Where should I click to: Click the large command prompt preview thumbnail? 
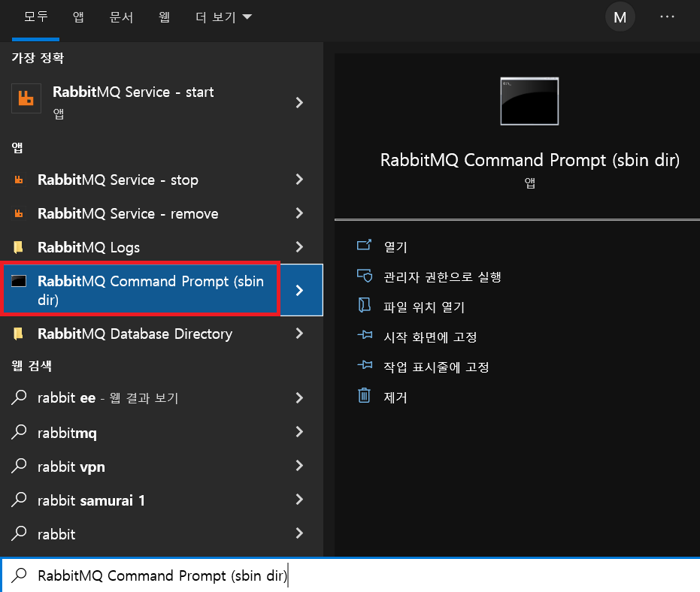tap(529, 101)
